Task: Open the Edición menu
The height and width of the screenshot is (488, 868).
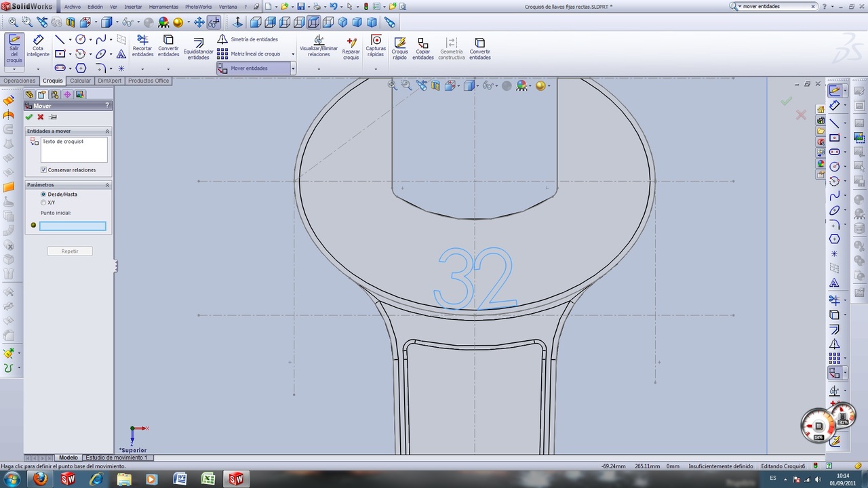Action: click(95, 6)
